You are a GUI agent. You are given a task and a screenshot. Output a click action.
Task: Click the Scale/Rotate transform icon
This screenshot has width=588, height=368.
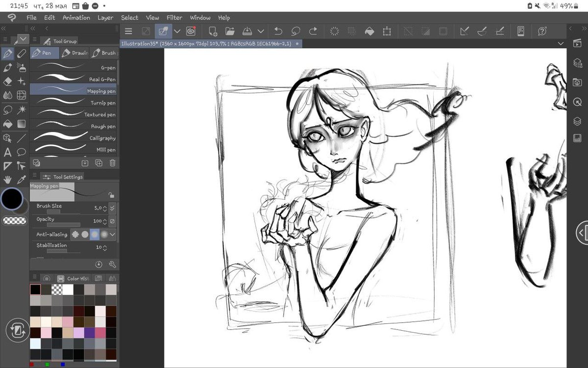[387, 31]
